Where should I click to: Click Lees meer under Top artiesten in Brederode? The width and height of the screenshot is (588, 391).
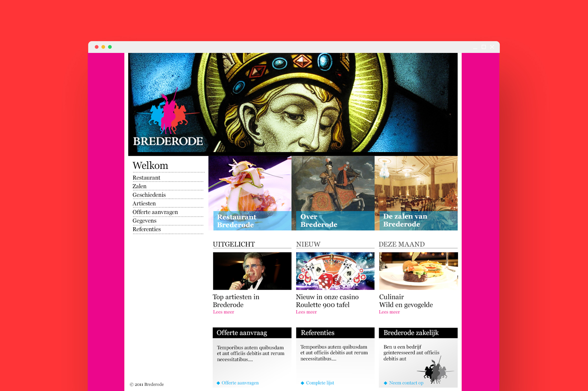click(223, 312)
